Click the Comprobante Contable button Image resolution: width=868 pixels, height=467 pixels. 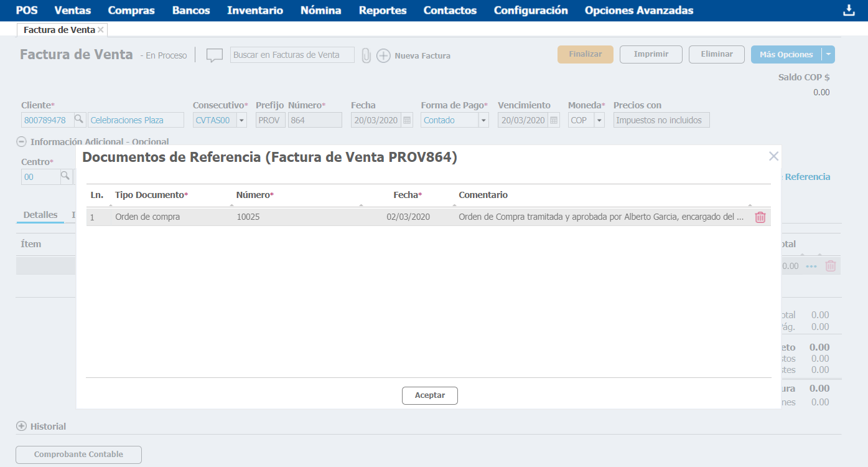pyautogui.click(x=78, y=455)
